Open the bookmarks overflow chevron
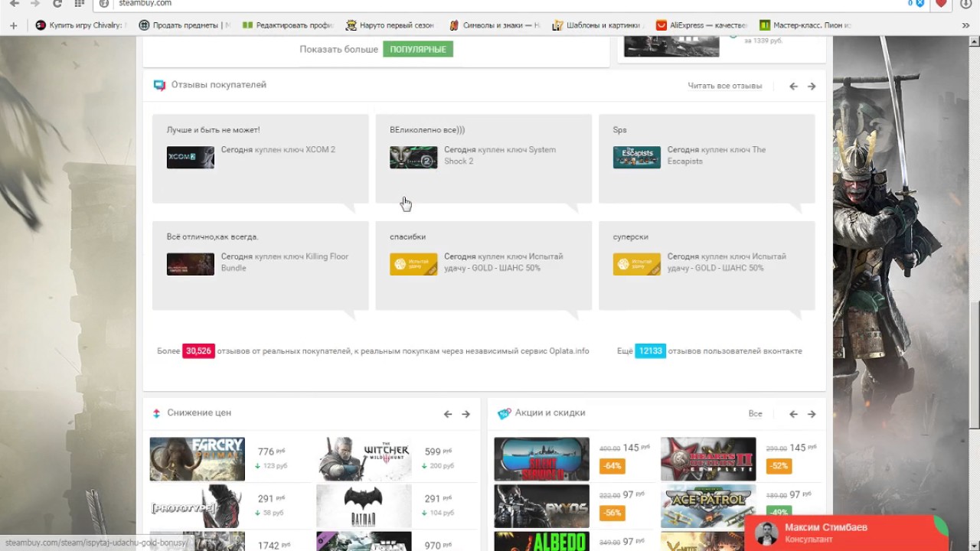 pos(965,25)
